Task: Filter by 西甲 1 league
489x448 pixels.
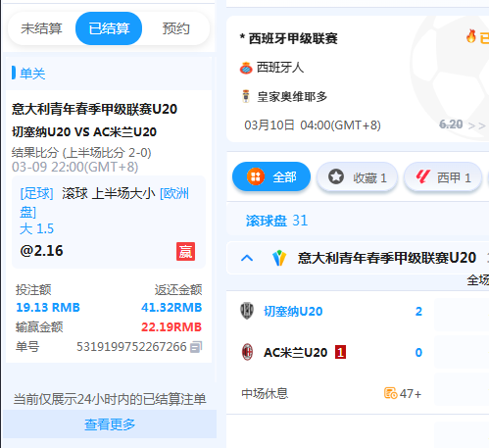Action: (x=443, y=177)
